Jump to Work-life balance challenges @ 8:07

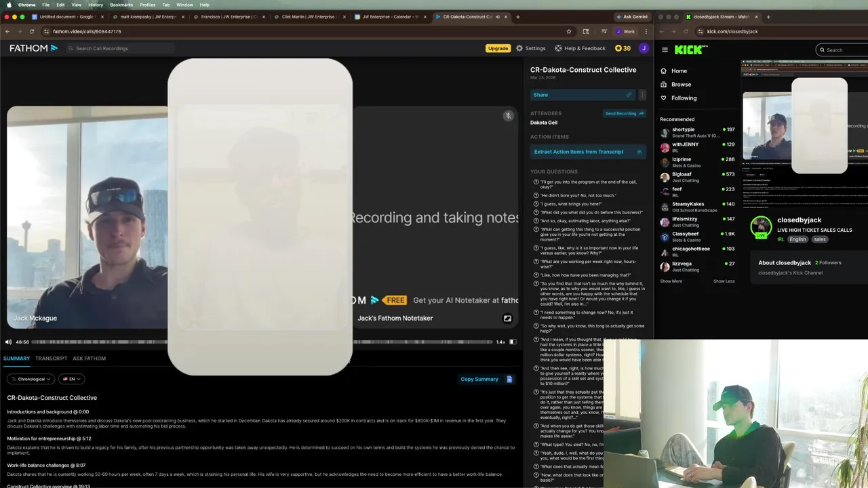(46, 466)
